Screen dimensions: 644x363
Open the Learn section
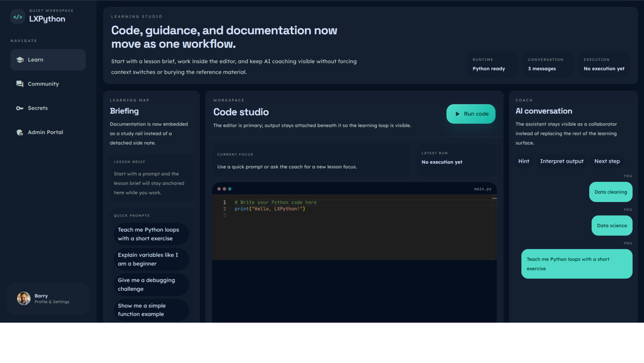tap(48, 60)
